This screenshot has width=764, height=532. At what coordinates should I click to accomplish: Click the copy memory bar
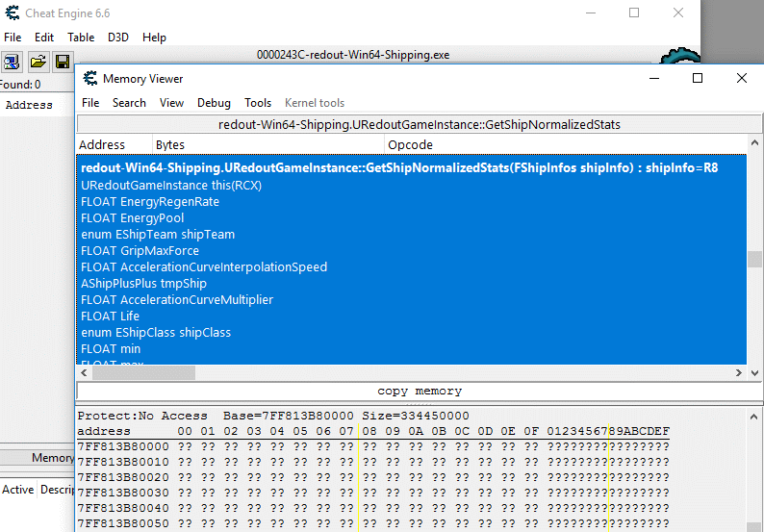[419, 392]
